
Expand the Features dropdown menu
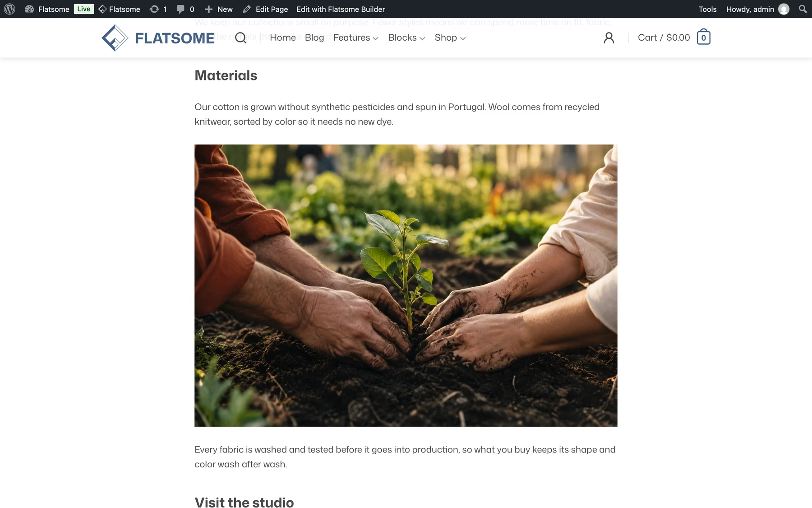click(356, 37)
